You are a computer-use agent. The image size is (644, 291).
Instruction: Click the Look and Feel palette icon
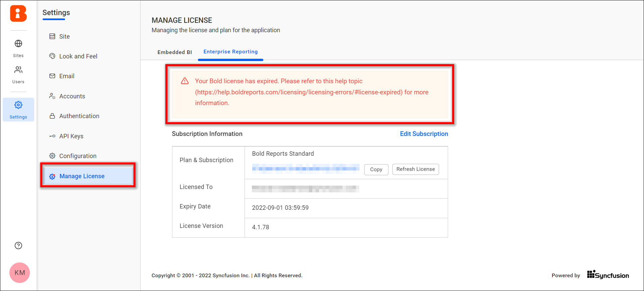(x=52, y=56)
